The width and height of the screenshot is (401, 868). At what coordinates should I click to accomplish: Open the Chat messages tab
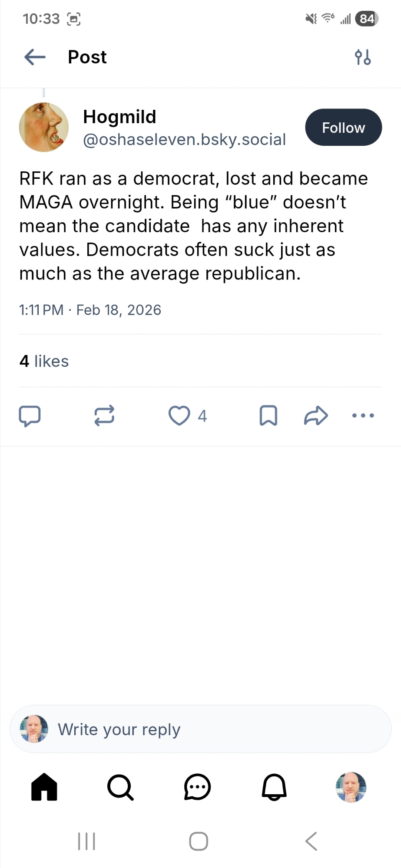click(197, 787)
